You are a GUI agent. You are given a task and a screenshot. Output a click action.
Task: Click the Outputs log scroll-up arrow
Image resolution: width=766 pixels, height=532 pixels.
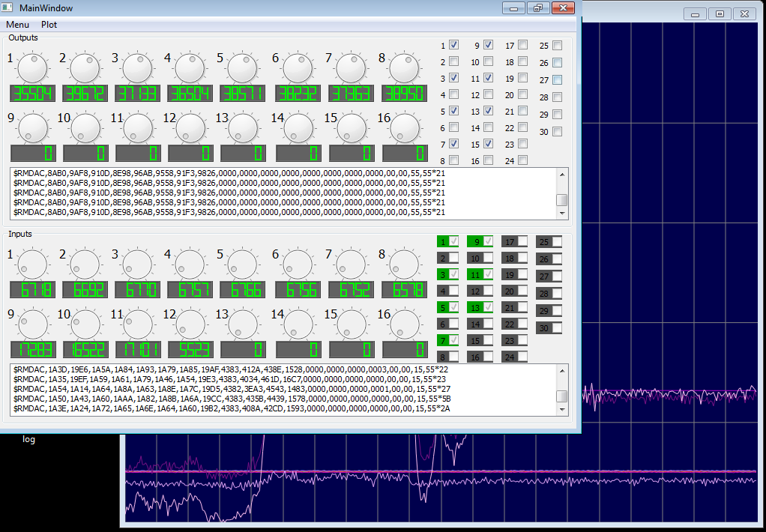[x=562, y=175]
